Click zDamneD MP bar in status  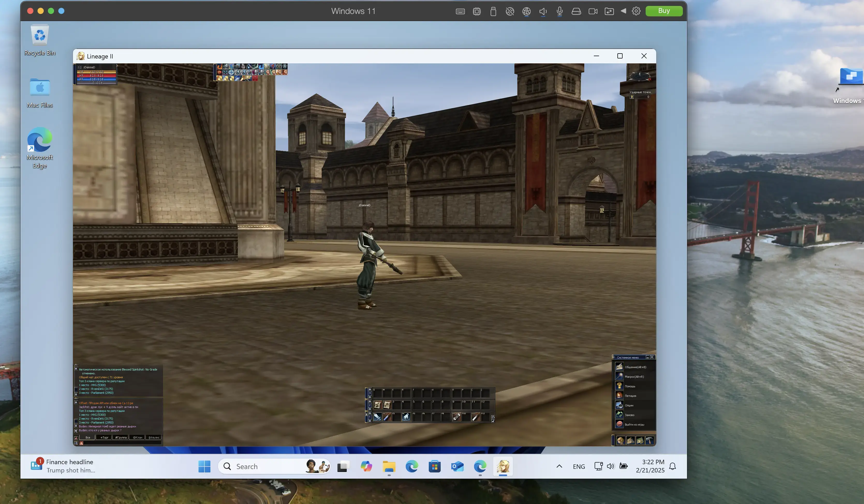point(97,79)
